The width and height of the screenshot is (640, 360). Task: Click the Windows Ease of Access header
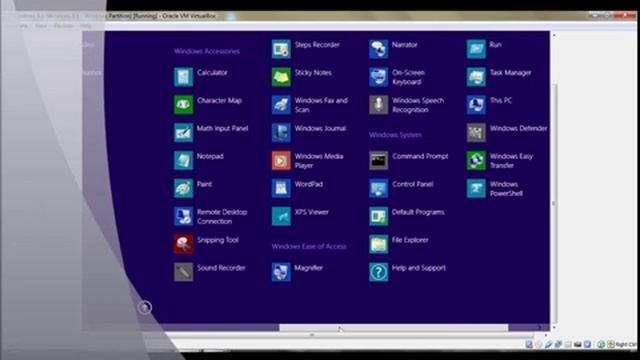309,247
